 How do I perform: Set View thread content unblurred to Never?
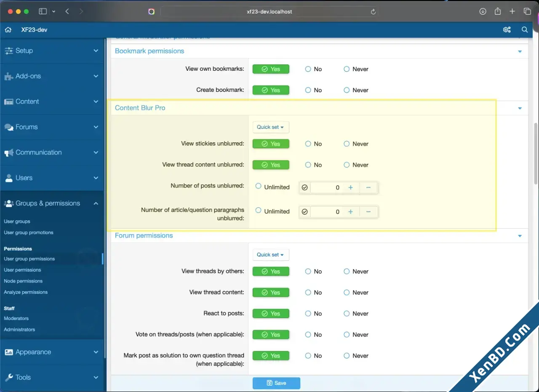pos(356,165)
